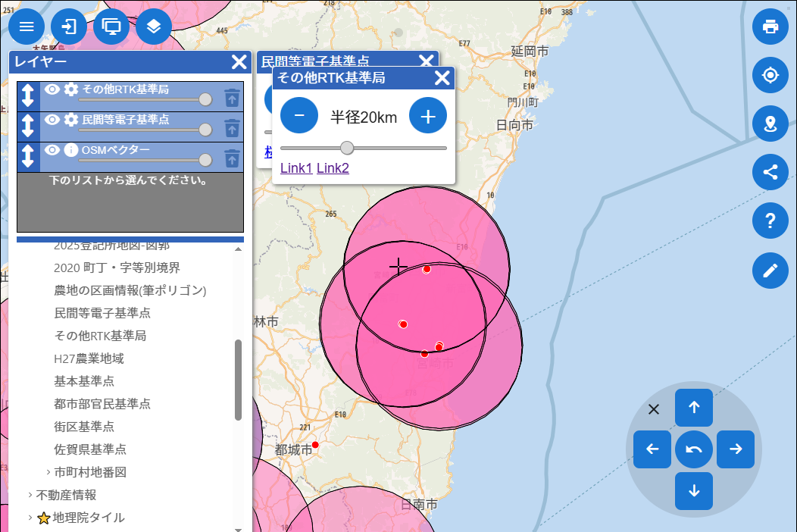The image size is (797, 532).
Task: Open the help question mark button
Action: pyautogui.click(x=770, y=221)
